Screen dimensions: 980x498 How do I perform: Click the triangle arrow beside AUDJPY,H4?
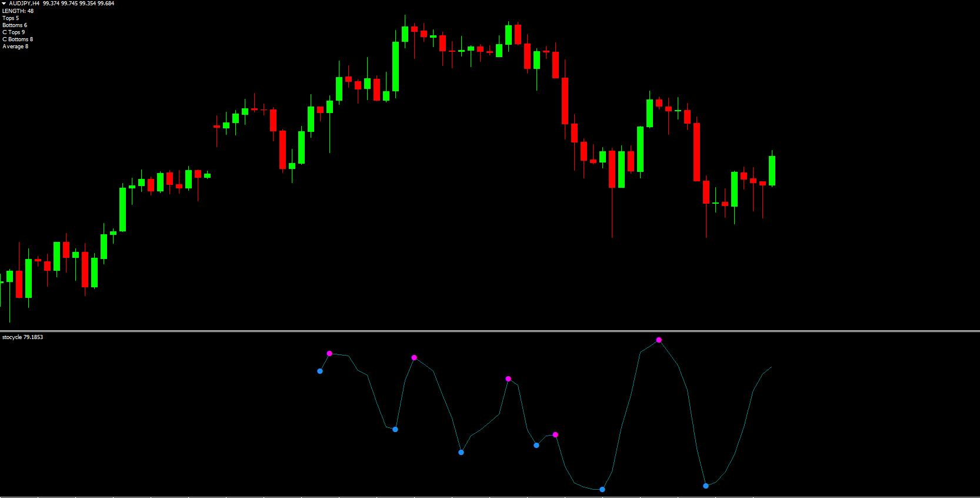pos(4,4)
